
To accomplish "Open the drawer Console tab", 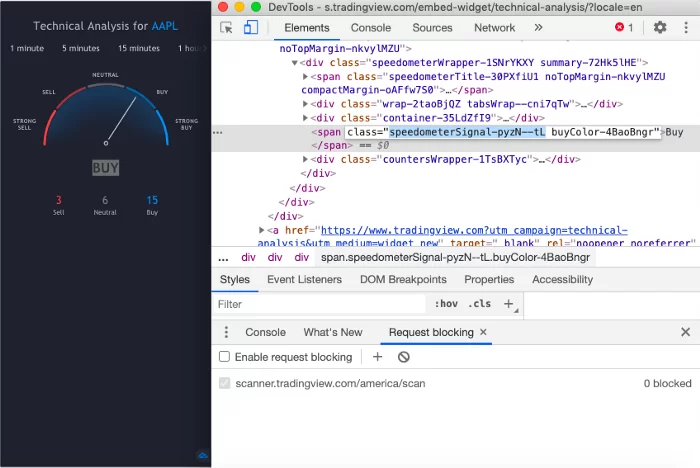I will (x=265, y=332).
